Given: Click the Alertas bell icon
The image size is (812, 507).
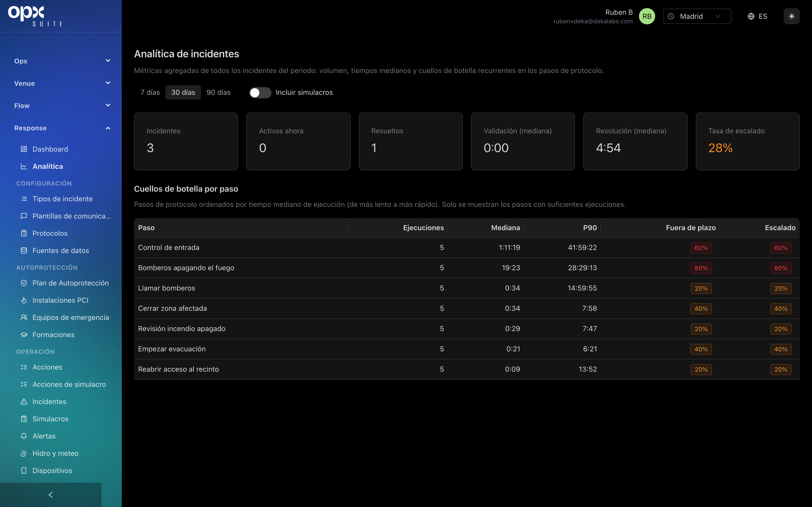Looking at the screenshot, I should tap(24, 436).
